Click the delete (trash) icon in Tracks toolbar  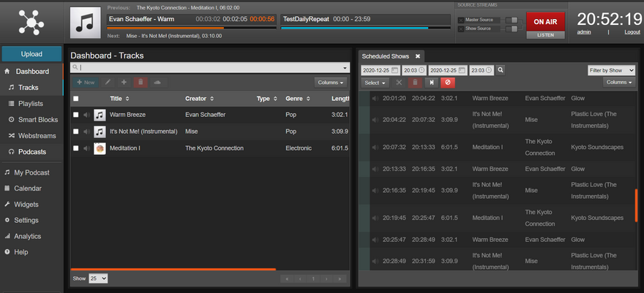[141, 83]
